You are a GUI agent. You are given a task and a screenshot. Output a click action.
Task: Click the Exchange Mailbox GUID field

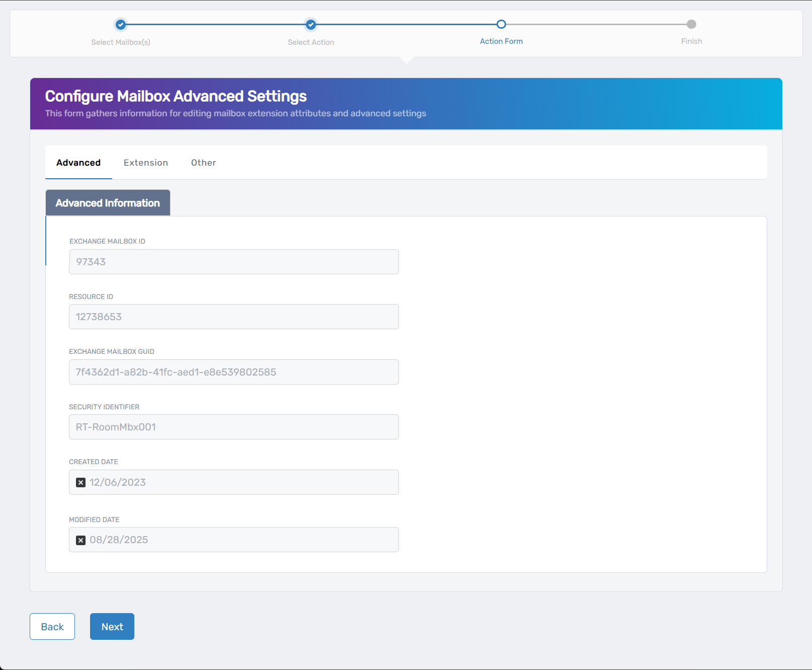click(233, 372)
